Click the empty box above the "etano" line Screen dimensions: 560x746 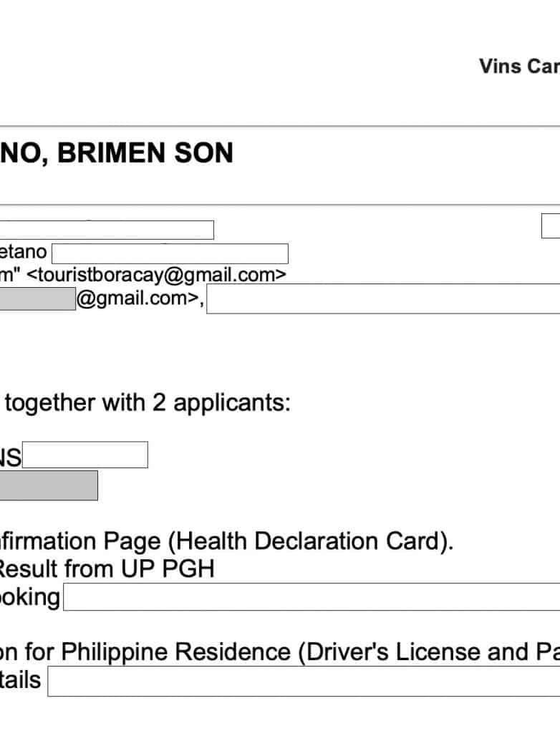pos(106,230)
